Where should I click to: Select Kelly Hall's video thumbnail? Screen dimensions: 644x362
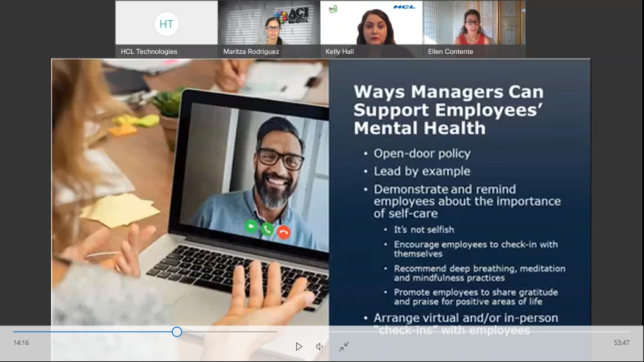coord(371,29)
